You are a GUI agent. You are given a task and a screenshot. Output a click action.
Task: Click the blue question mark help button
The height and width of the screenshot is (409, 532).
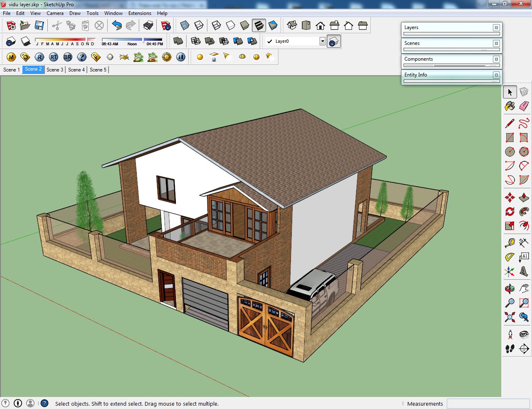pyautogui.click(x=82, y=57)
